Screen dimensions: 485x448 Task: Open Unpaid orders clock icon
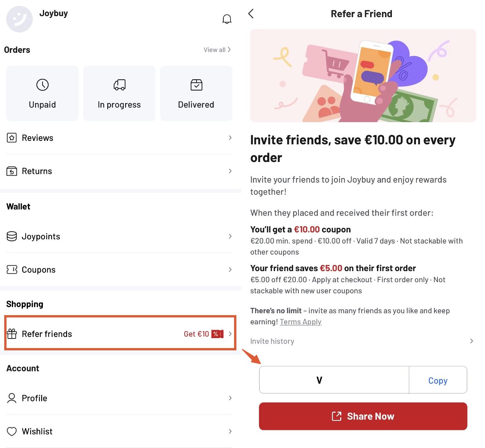pyautogui.click(x=43, y=85)
